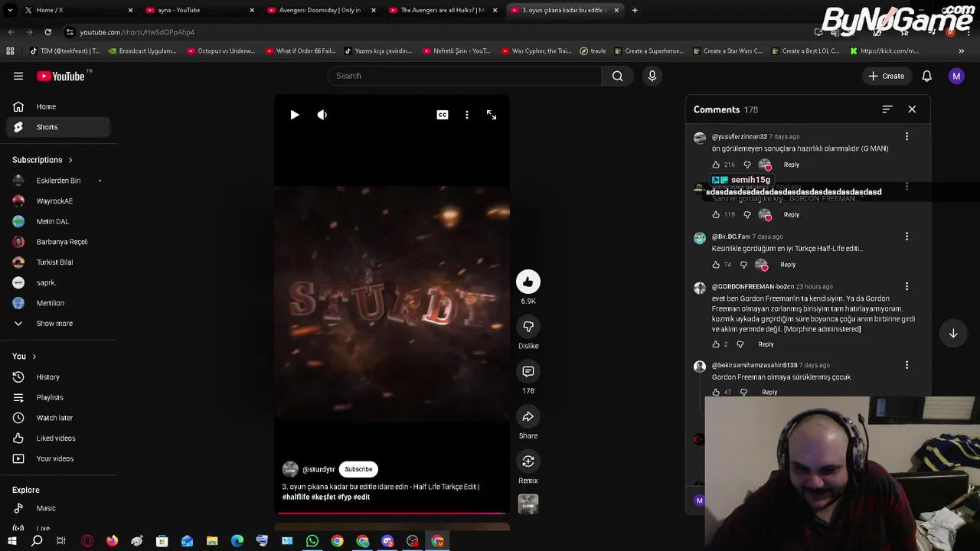
Task: Dislike the @GORDONFREEMAN-bo2cn comment
Action: click(x=740, y=344)
